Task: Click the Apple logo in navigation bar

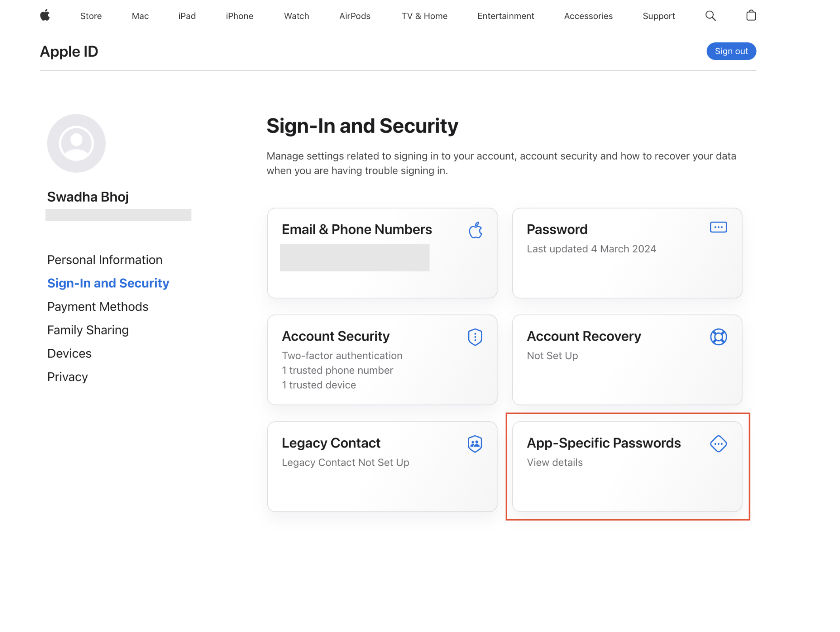Action: click(45, 15)
